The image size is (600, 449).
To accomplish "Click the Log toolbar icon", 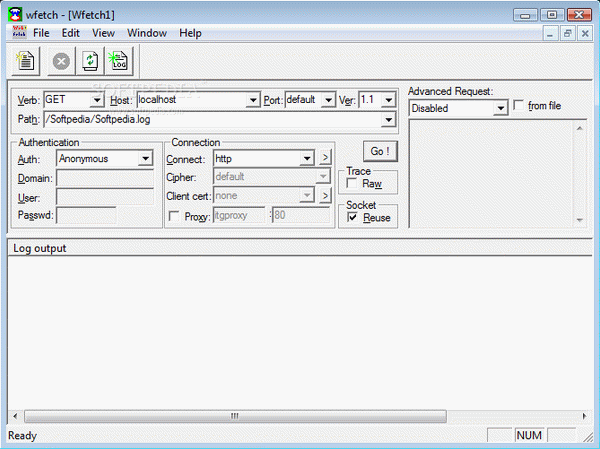I will (x=119, y=61).
